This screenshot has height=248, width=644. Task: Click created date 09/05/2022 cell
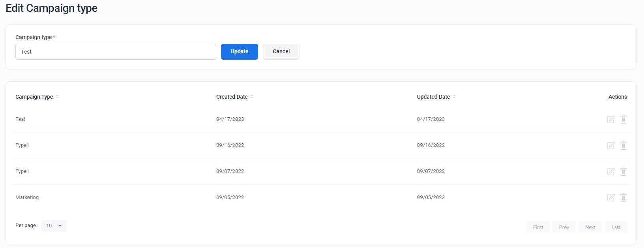[230, 197]
